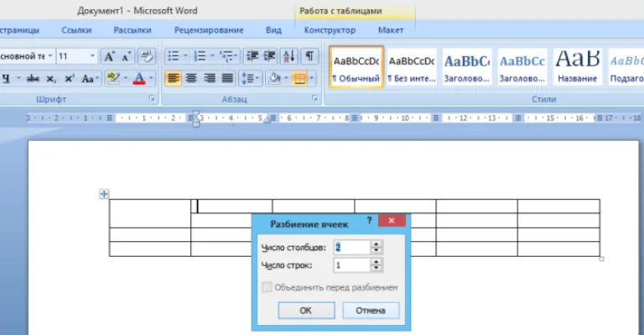Switch to the Ссылки tab
This screenshot has width=644, height=335.
(76, 30)
